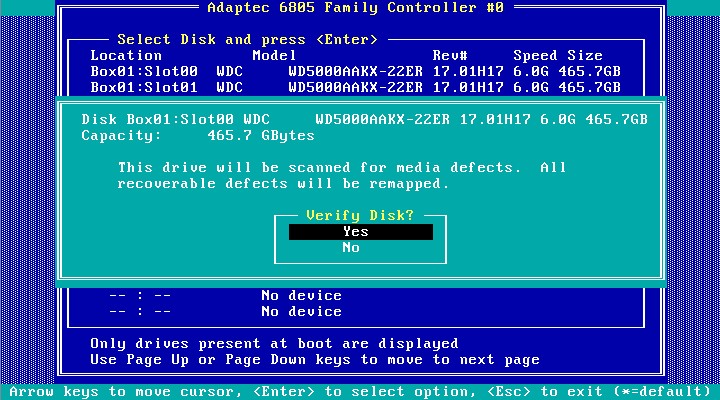This screenshot has width=720, height=400.
Task: Click the Size column header
Action: (585, 55)
